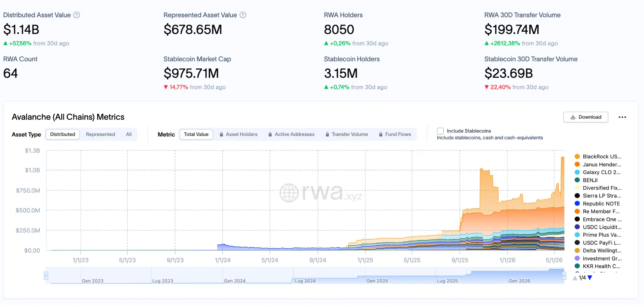Select the Total Value metric
Screen dimensions: 644x305
(196, 134)
